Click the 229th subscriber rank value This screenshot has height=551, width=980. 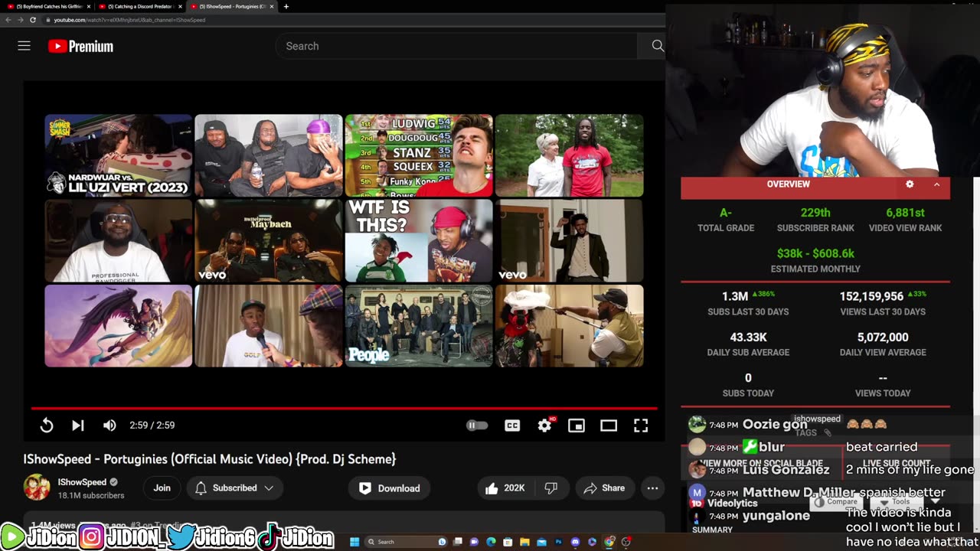click(815, 213)
